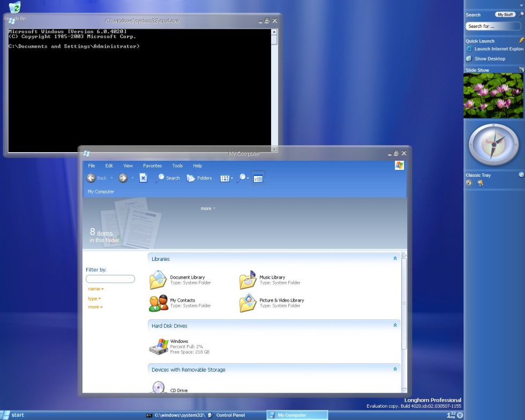The image size is (525, 420).
Task: Open the Music Library folder icon
Action: pyautogui.click(x=247, y=280)
